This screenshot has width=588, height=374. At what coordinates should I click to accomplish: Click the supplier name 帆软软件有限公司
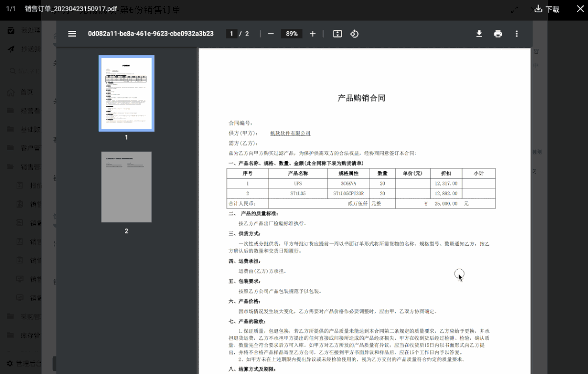point(291,133)
